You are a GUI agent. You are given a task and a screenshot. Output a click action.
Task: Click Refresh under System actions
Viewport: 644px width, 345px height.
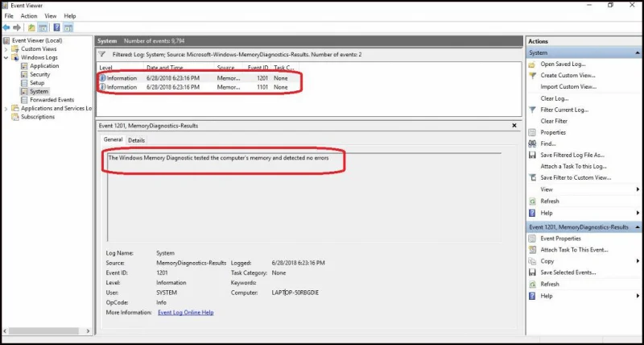[550, 201]
